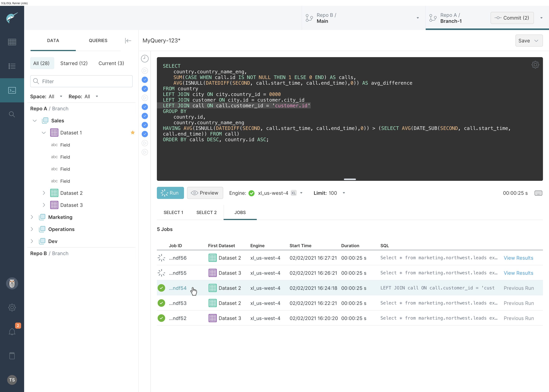Open the SQL runner terminal icon

pos(12,90)
